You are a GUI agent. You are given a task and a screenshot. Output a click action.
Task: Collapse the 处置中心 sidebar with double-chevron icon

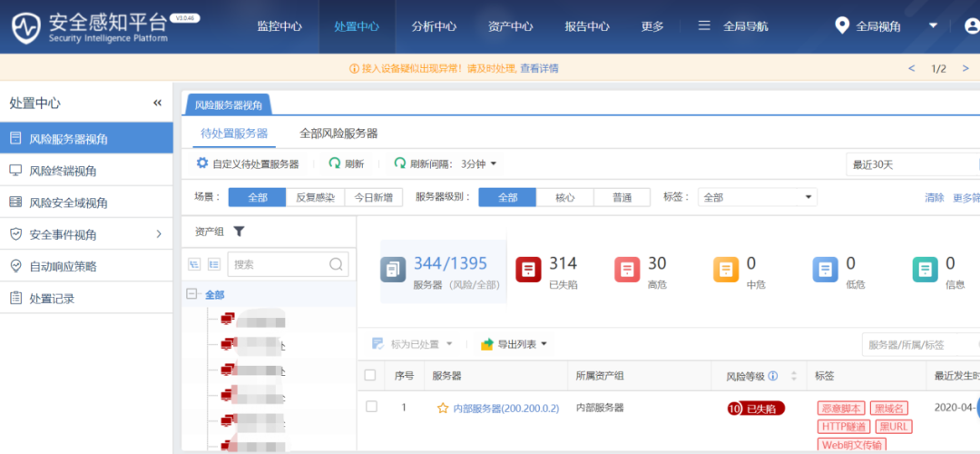[x=157, y=104]
